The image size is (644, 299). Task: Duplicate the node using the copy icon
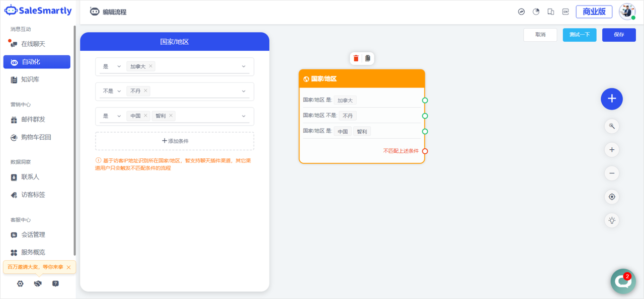(x=368, y=58)
